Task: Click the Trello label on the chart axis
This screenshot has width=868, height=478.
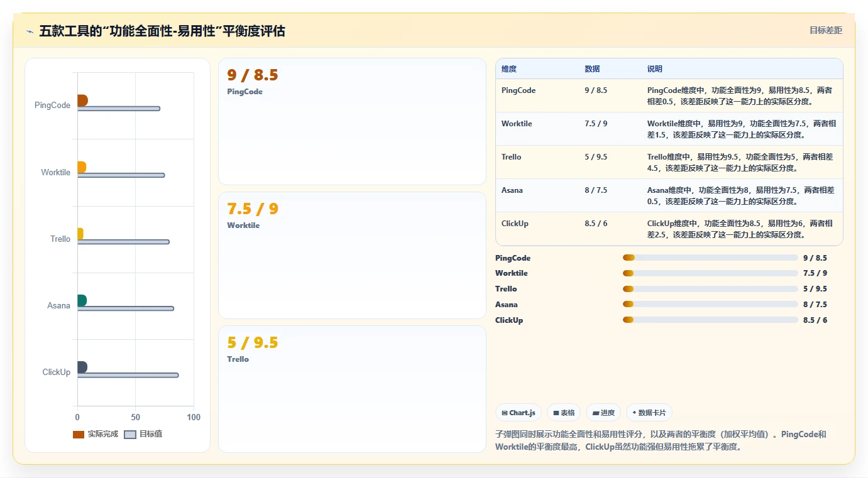Action: click(x=60, y=239)
